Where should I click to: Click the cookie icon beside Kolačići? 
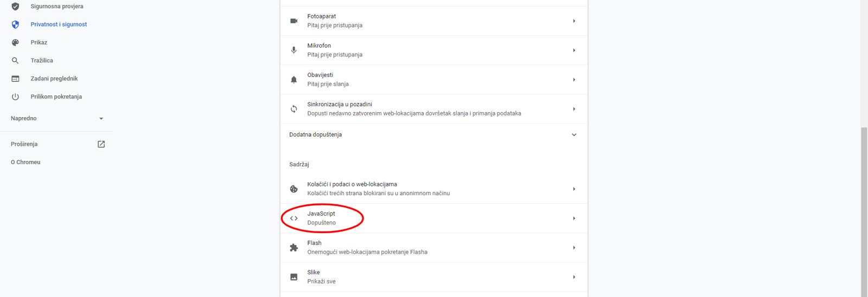pyautogui.click(x=293, y=189)
